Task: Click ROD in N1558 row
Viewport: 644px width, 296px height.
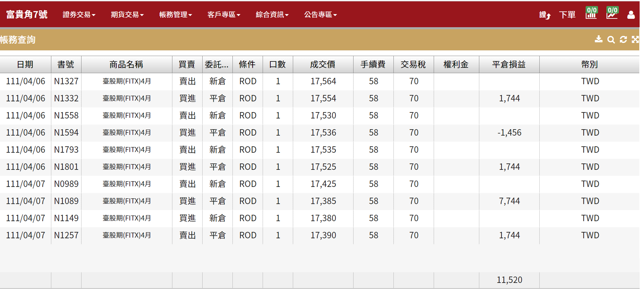Action: point(248,115)
